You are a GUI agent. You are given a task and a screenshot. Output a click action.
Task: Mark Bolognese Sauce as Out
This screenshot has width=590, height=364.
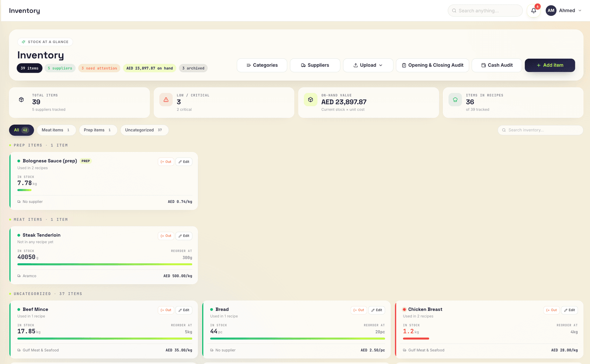pyautogui.click(x=166, y=162)
